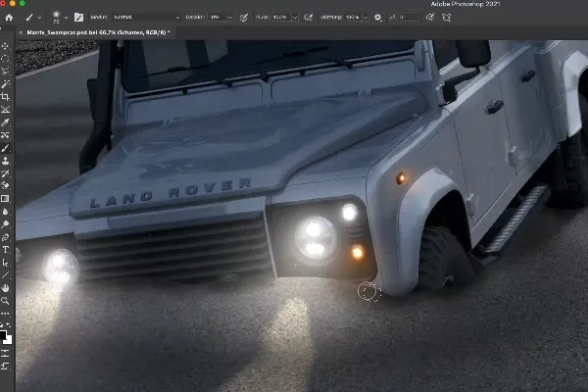Select the Eraser tool

5,186
